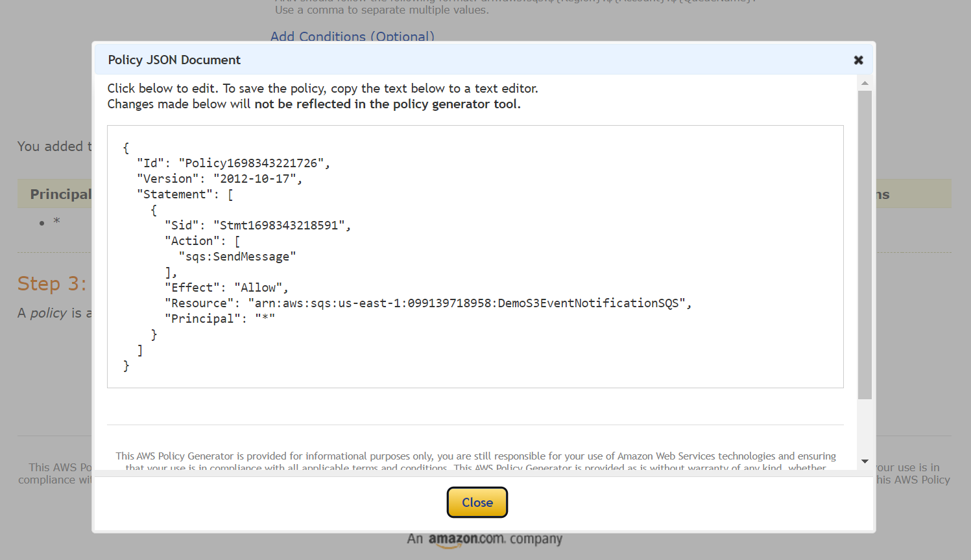Viewport: 971px width, 560px height.
Task: Click the amazon.com company logo footer
Action: (485, 539)
